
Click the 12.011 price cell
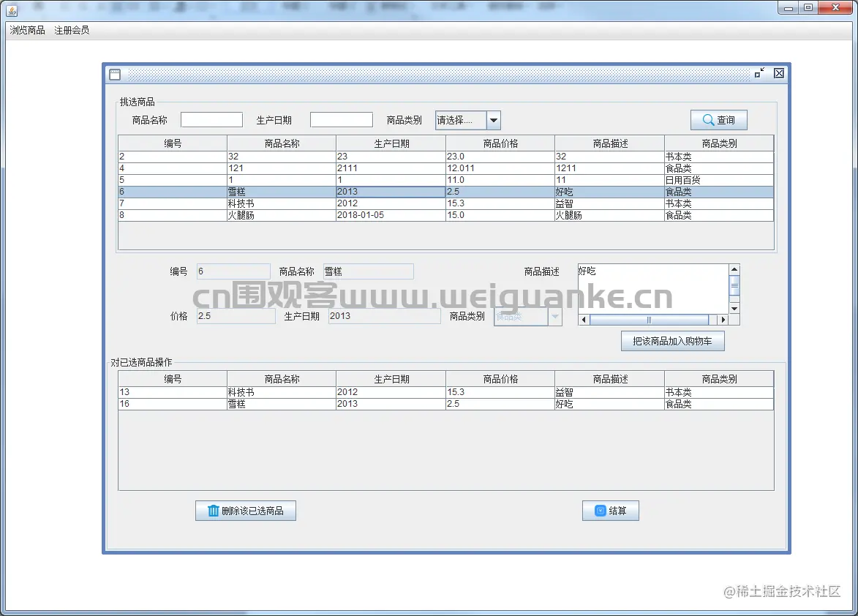500,168
